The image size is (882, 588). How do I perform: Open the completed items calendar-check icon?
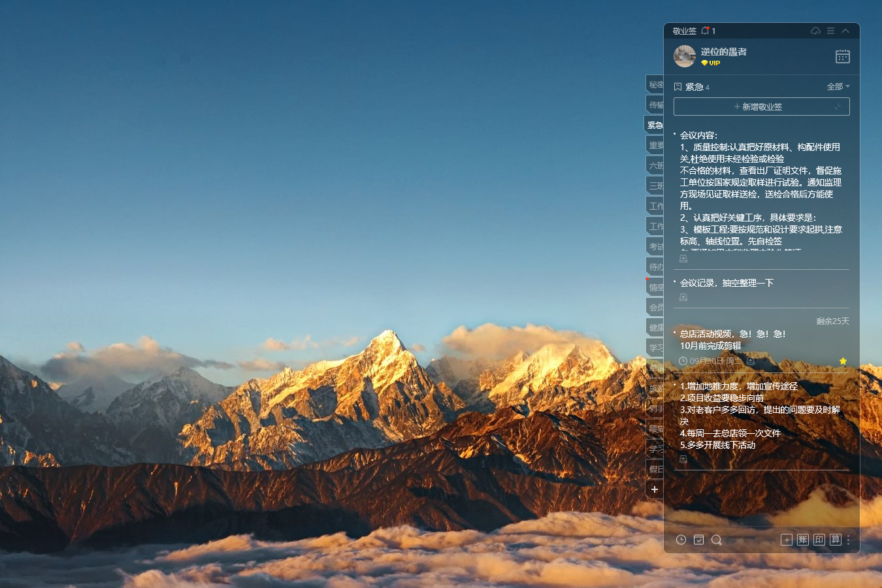pos(698,540)
